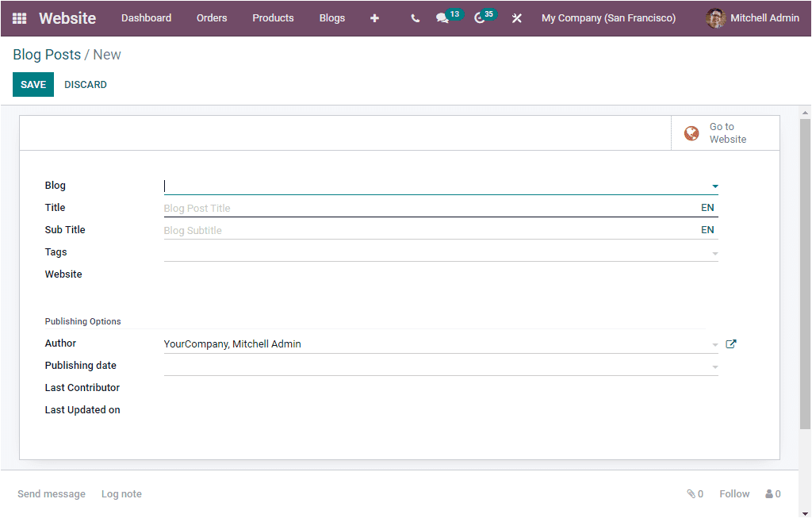
Task: View the 35 pending activities
Action: pos(481,17)
